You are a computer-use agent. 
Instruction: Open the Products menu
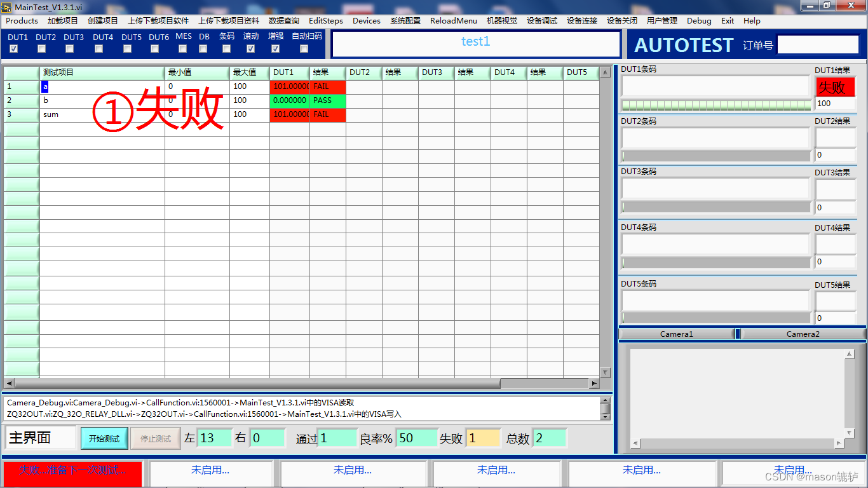point(22,20)
